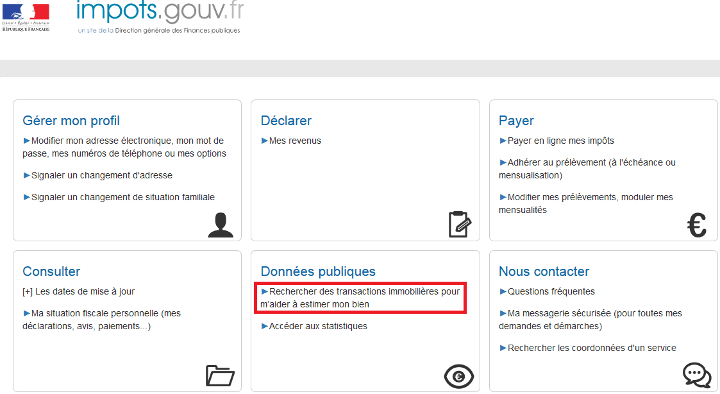Open Adhérer au prélèvement link
The height and width of the screenshot is (394, 720).
point(587,169)
